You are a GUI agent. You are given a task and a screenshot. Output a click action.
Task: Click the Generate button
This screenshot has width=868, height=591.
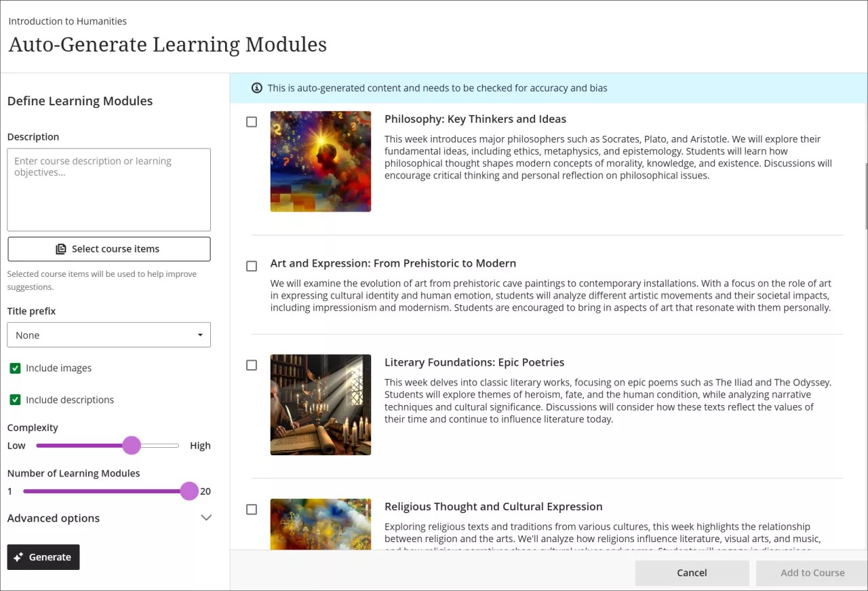[x=43, y=557]
